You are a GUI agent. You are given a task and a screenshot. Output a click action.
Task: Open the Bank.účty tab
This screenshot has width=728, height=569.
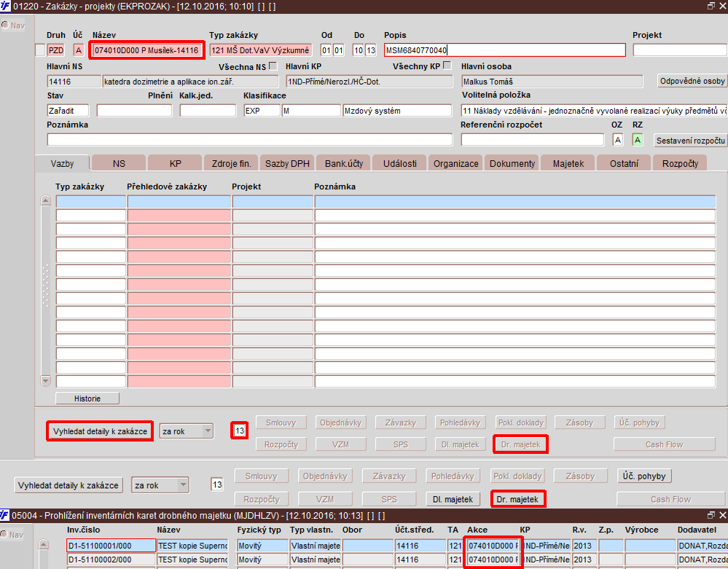343,163
